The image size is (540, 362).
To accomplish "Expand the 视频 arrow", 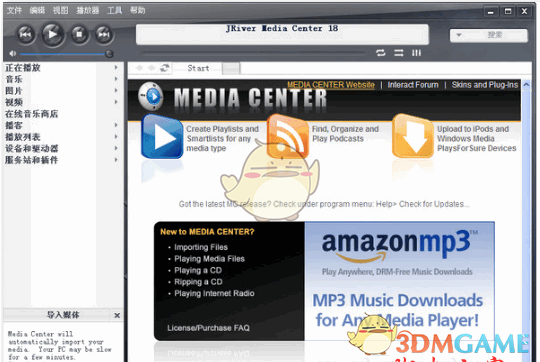I will tap(116, 102).
